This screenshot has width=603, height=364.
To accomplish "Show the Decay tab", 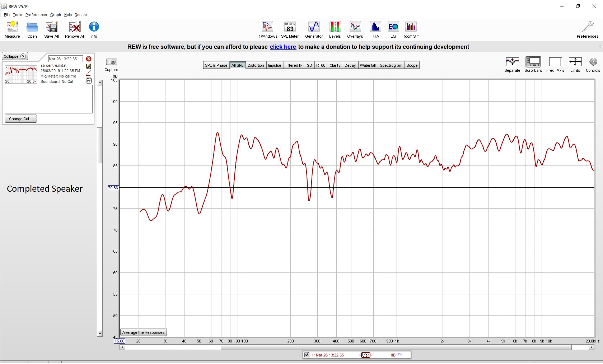I will pyautogui.click(x=350, y=65).
